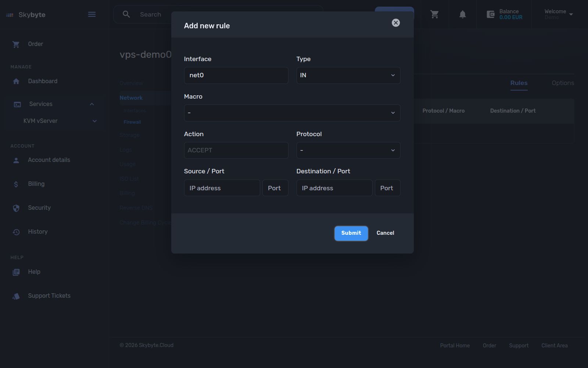Open the Logs menu item

point(126,150)
